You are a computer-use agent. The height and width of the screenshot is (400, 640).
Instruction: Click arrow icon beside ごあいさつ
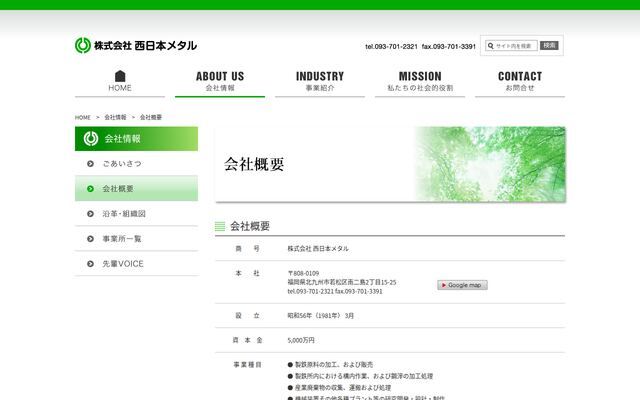click(91, 164)
